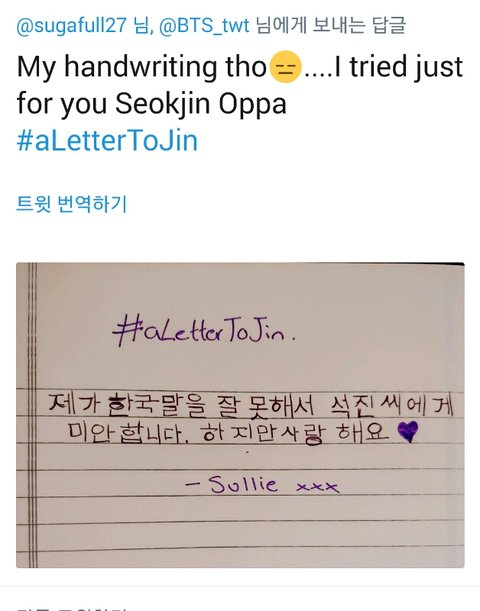Open the @BTS_twt profile mention

click(x=204, y=25)
